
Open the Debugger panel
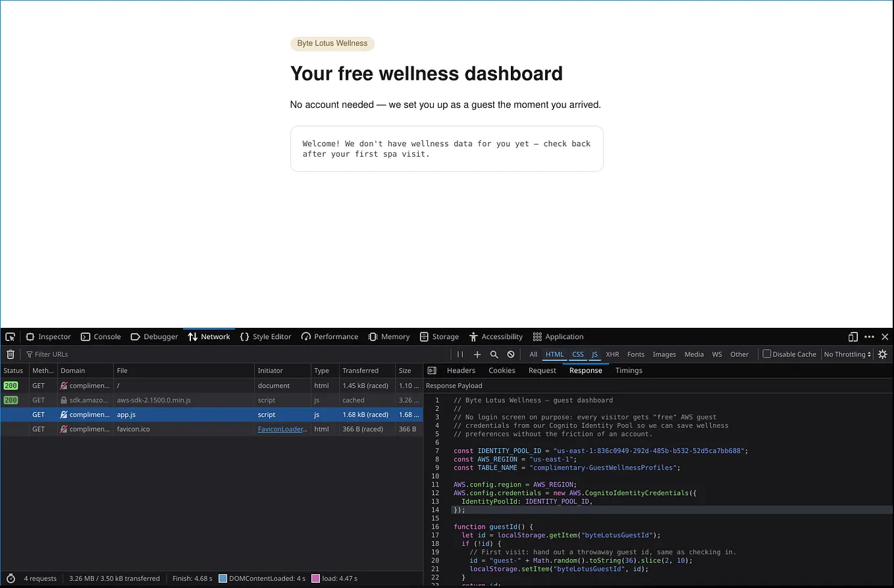(154, 336)
